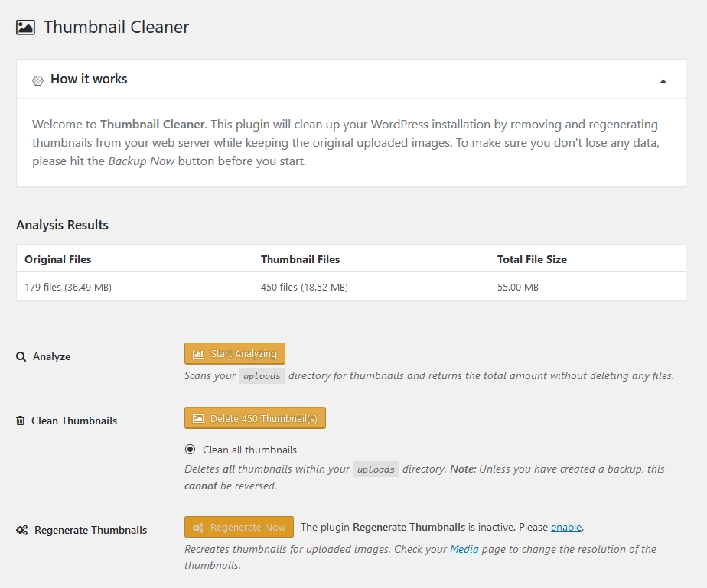Click the Total File Size column header
The height and width of the screenshot is (588, 707).
[532, 259]
